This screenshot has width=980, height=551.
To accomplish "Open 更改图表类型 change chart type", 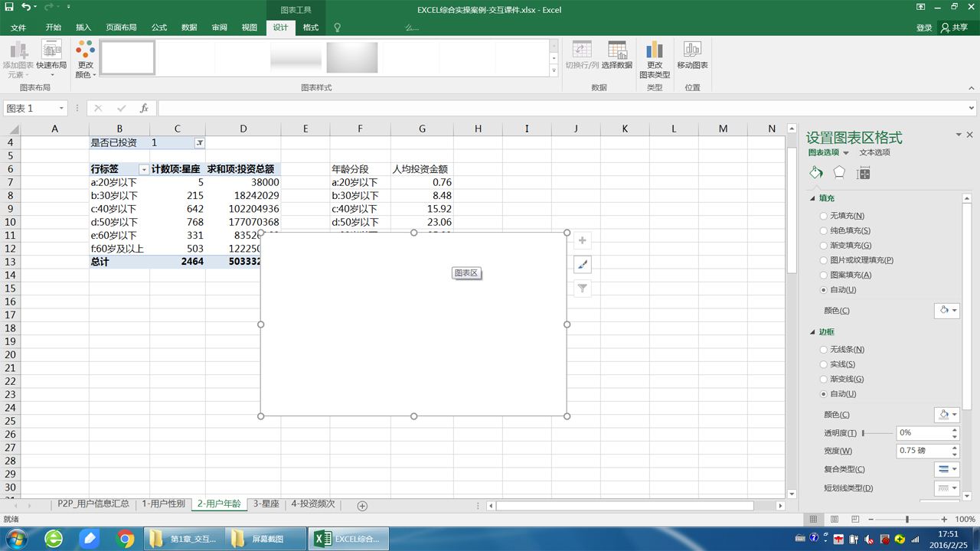I will [655, 59].
